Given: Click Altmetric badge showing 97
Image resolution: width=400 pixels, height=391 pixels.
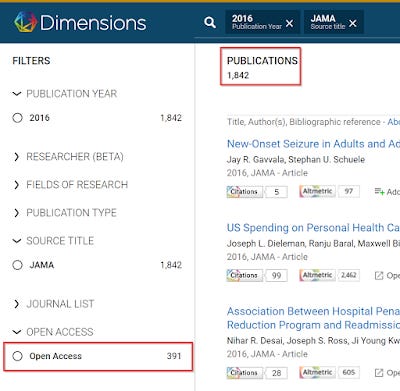Looking at the screenshot, I should tap(329, 191).
